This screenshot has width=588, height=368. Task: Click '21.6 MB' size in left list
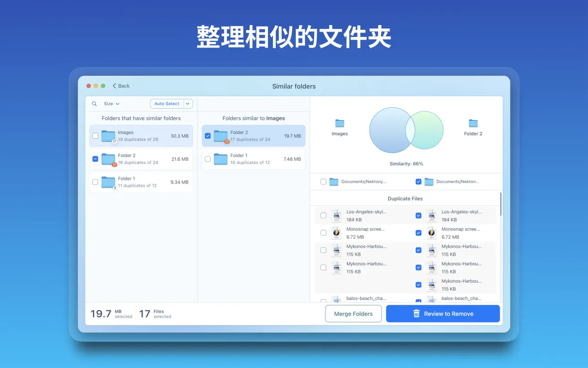(180, 159)
